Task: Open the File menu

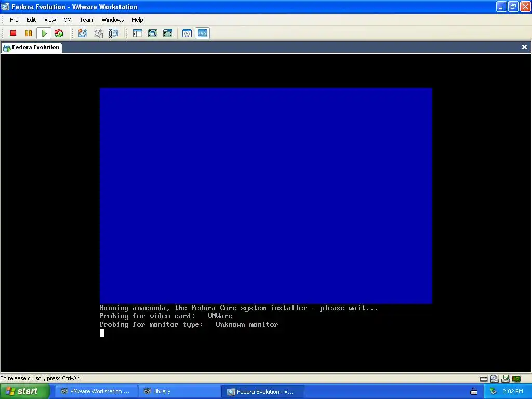Action: (x=14, y=20)
